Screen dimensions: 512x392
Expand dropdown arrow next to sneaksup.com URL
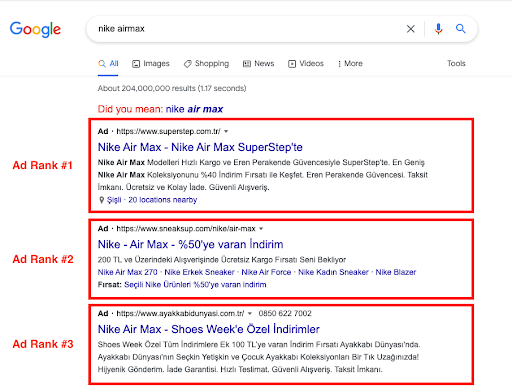[261, 229]
